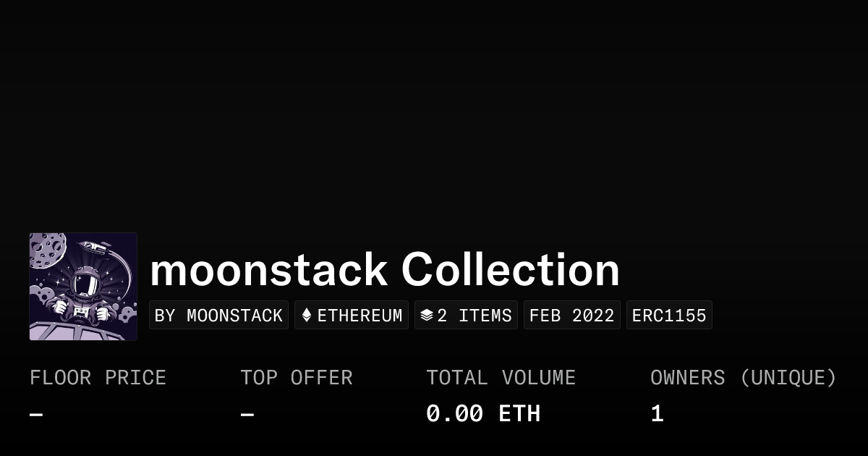Click the FEB 2022 date badge
Screen dimensions: 868x456
(571, 316)
